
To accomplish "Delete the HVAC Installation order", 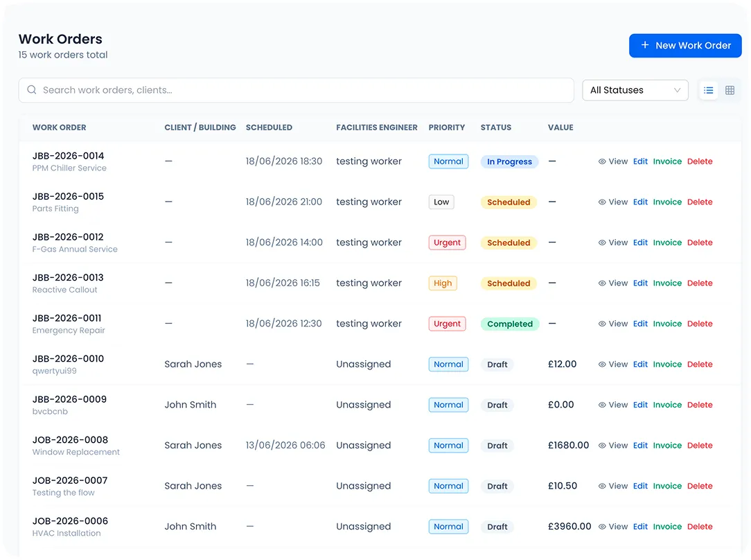I will click(700, 527).
